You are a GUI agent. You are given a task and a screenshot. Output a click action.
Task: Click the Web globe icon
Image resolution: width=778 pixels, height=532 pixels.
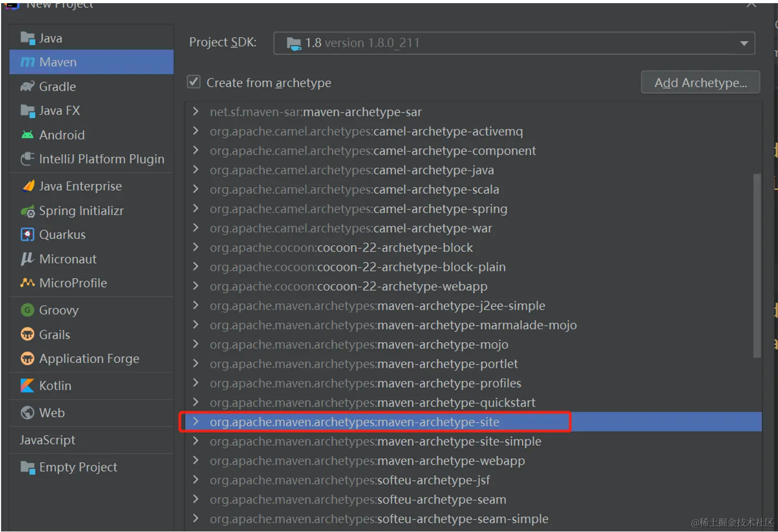click(27, 413)
